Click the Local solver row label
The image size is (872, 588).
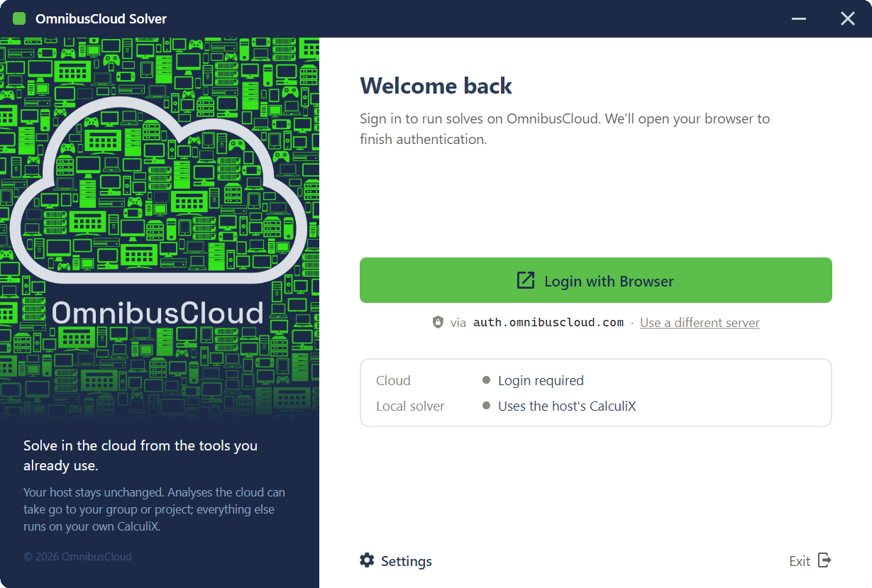410,406
